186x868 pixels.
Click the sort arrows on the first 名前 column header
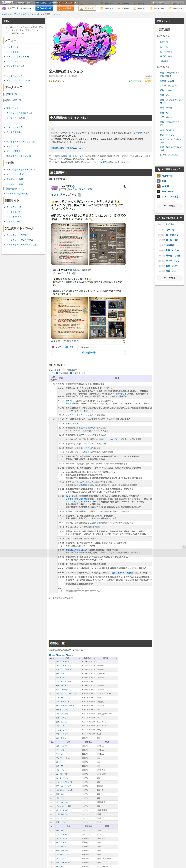(x=80, y=658)
